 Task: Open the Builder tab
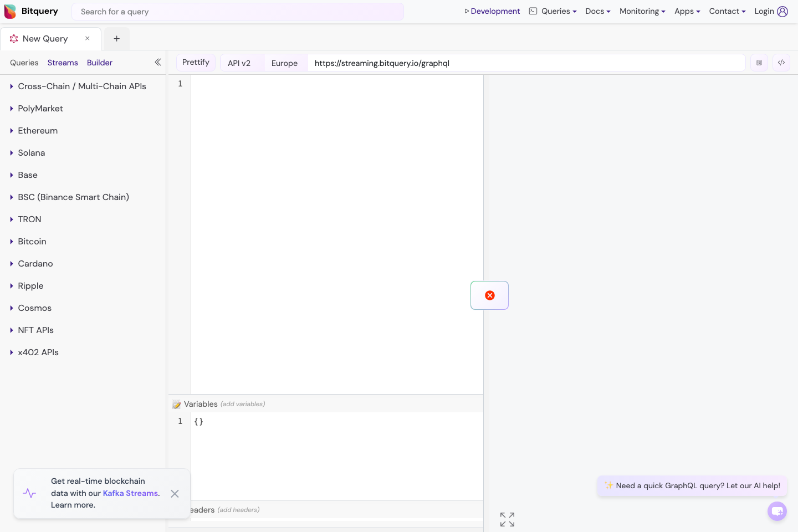(100, 63)
